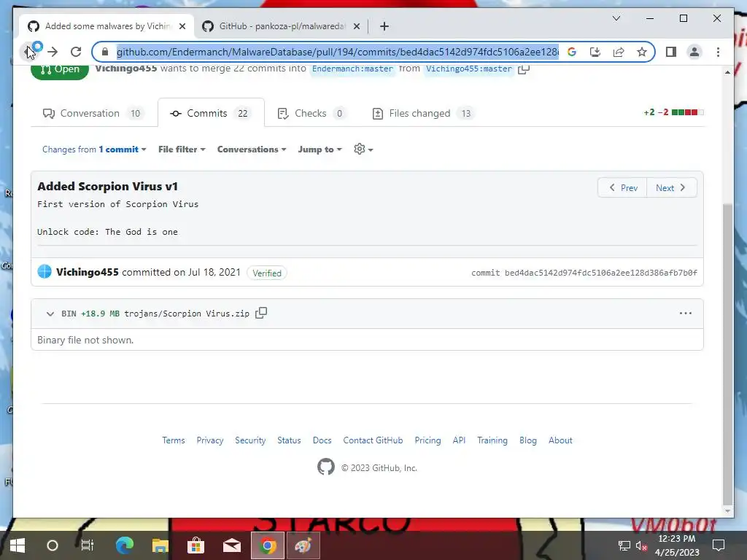The height and width of the screenshot is (560, 747).
Task: Close the pankoza-pl/malwaredatabase tab
Action: point(356,26)
